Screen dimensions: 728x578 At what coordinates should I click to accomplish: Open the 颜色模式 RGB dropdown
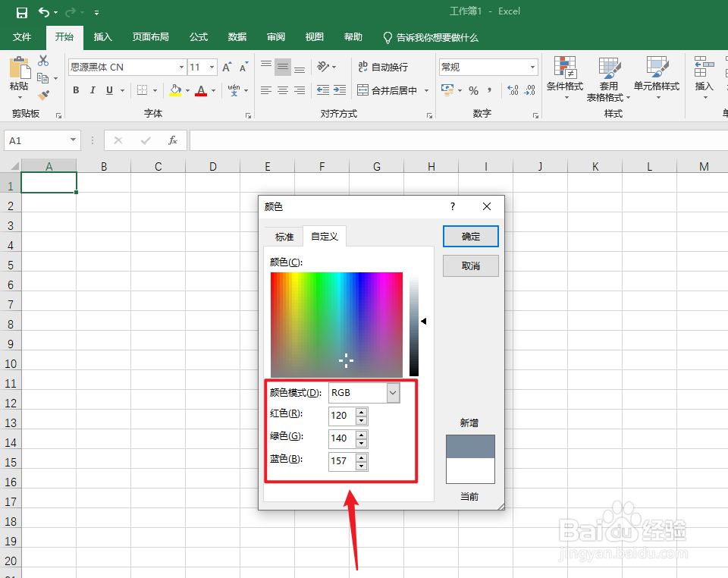click(393, 393)
